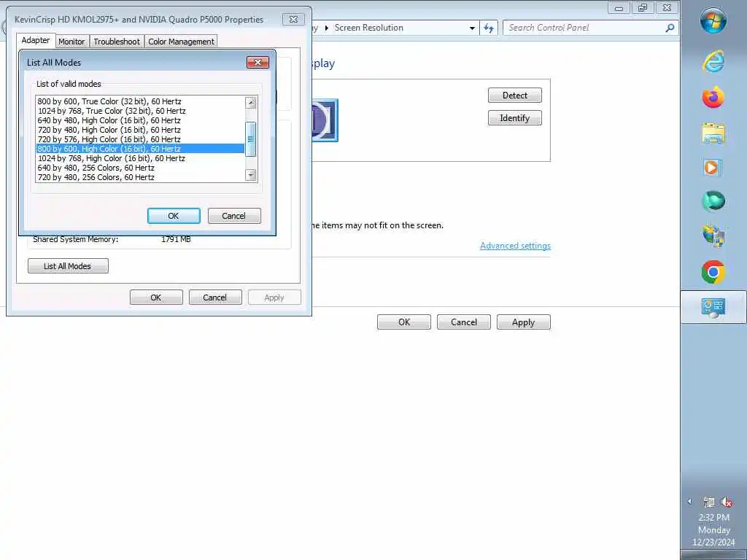
Task: Launch Google Chrome from the taskbar
Action: point(713,272)
